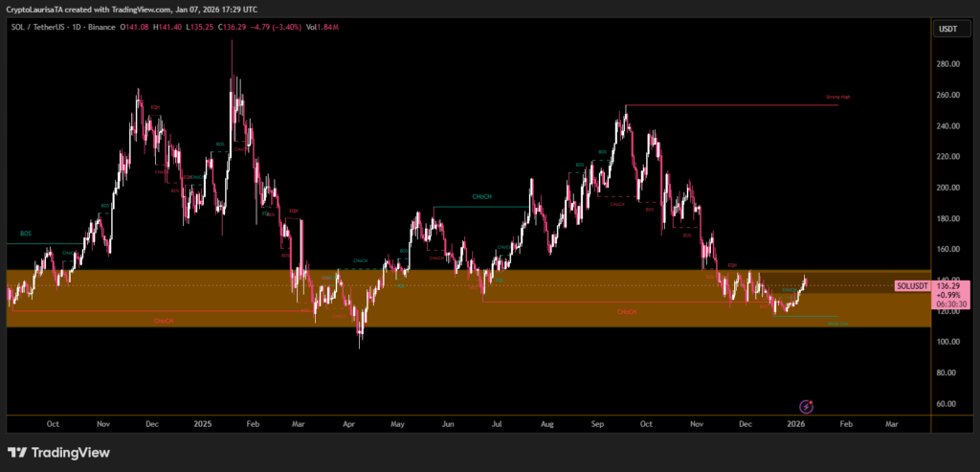Click the 2025 time axis label
The image size is (980, 472).
coord(202,422)
